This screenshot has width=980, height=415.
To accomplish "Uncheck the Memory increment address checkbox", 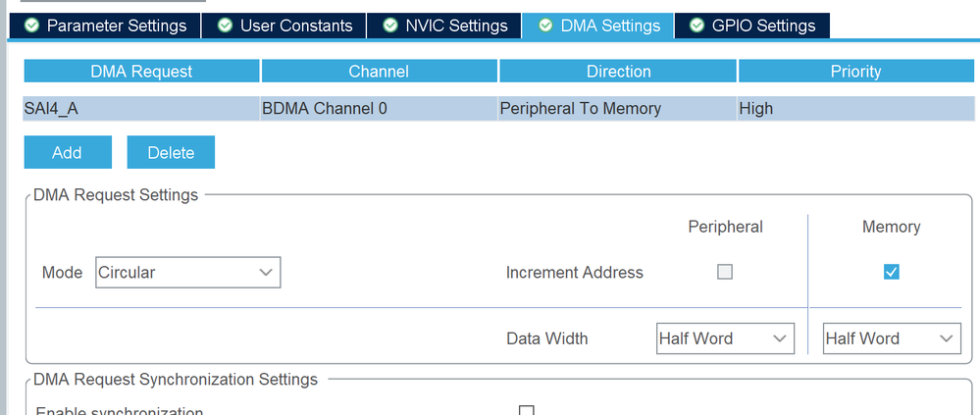I will pyautogui.click(x=891, y=273).
